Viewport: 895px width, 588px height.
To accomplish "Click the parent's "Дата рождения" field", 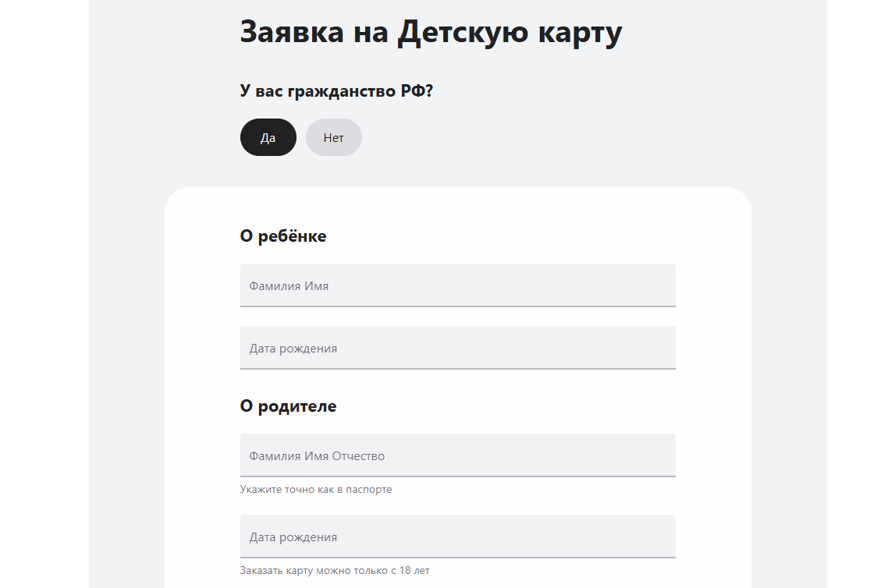I will pyautogui.click(x=457, y=537).
